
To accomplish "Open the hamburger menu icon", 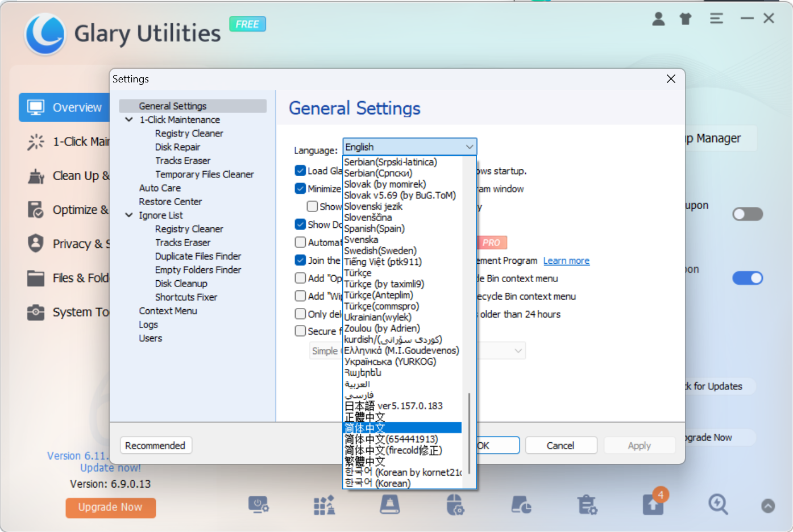I will [x=716, y=19].
